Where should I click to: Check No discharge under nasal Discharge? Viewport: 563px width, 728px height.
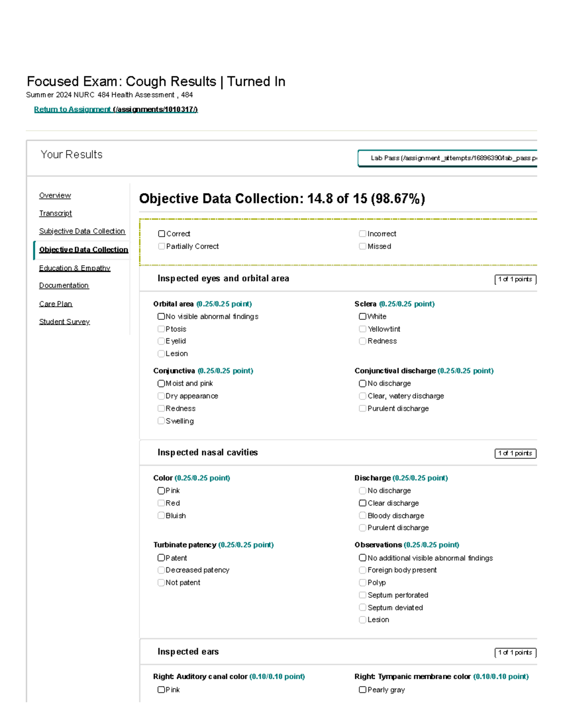(x=363, y=491)
